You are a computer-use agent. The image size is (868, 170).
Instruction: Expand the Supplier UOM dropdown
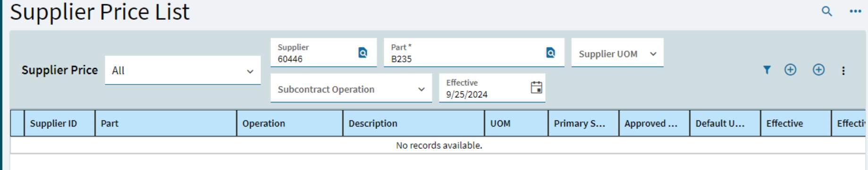[617, 53]
